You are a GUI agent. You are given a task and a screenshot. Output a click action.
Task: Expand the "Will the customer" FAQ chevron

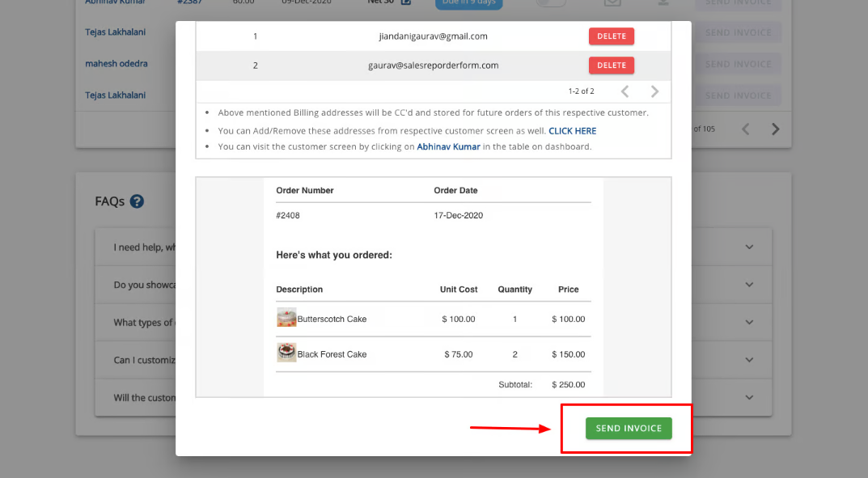pyautogui.click(x=749, y=398)
